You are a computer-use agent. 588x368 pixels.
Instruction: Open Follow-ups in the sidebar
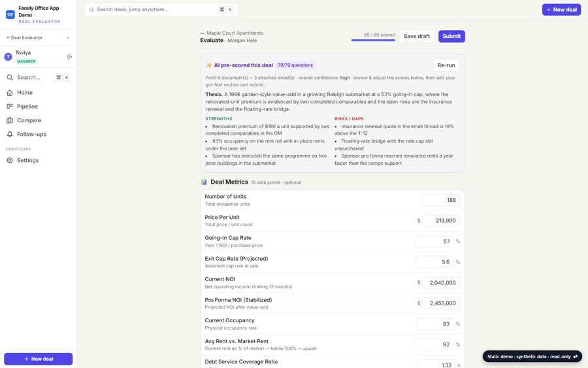pyautogui.click(x=39, y=134)
